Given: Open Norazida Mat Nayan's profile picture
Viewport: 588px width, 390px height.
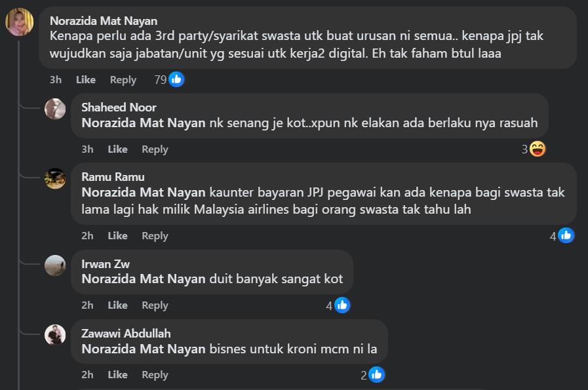Looking at the screenshot, I should pos(20,23).
